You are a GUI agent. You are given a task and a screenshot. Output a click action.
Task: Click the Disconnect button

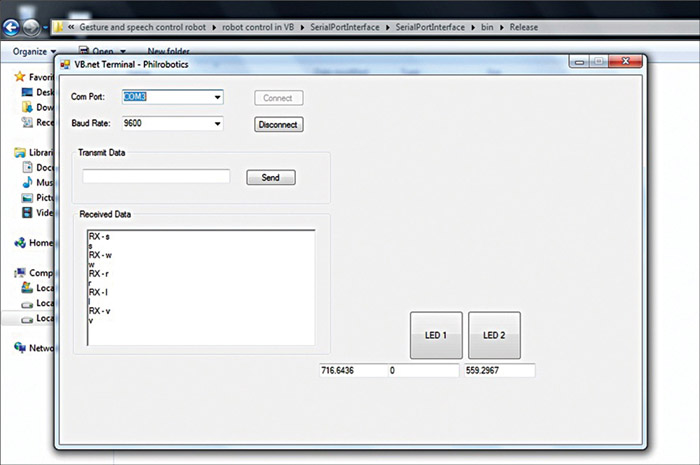[x=278, y=125]
